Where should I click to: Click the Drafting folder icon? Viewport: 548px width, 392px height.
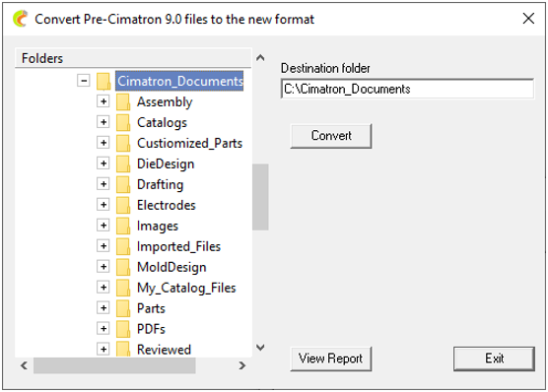click(123, 184)
